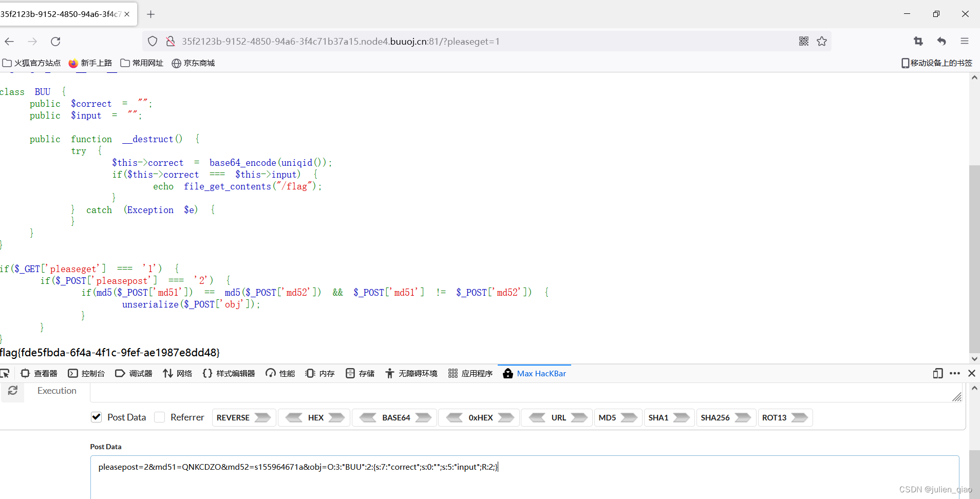This screenshot has height=499, width=980.
Task: Open the Firefox application menu
Action: 965,41
